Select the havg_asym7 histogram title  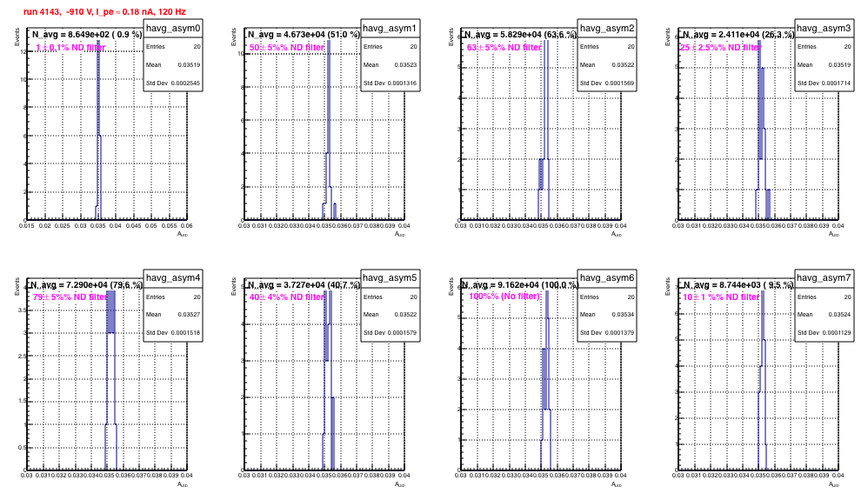point(825,278)
